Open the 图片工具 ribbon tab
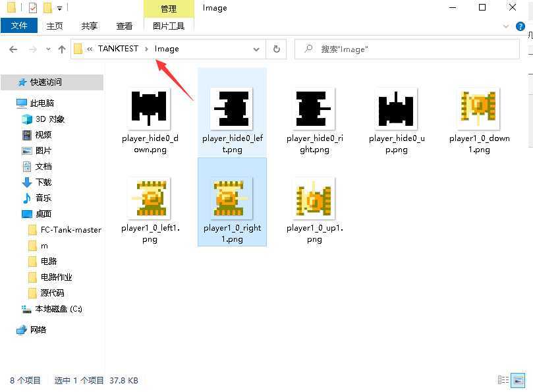This screenshot has width=533, height=392. coord(169,26)
